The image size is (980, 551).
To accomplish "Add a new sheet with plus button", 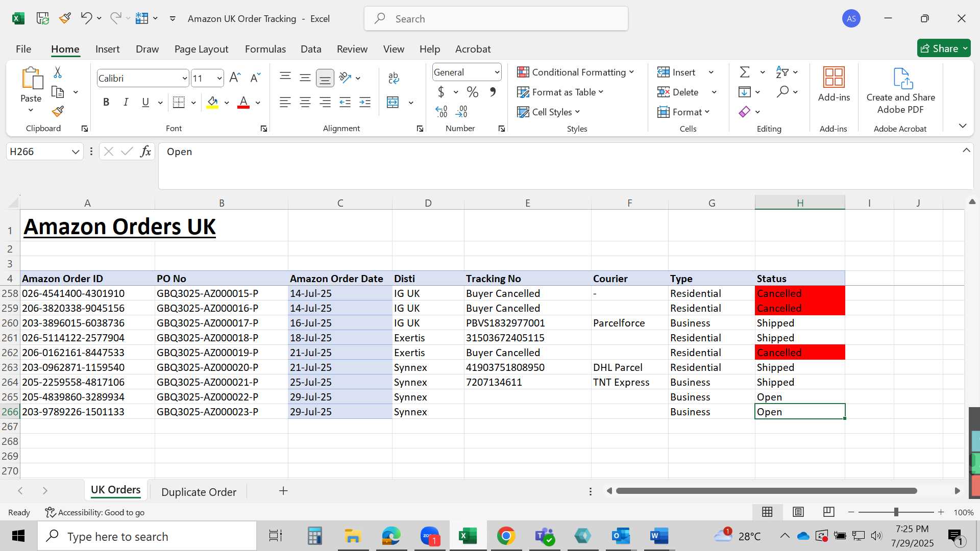I will (x=283, y=491).
